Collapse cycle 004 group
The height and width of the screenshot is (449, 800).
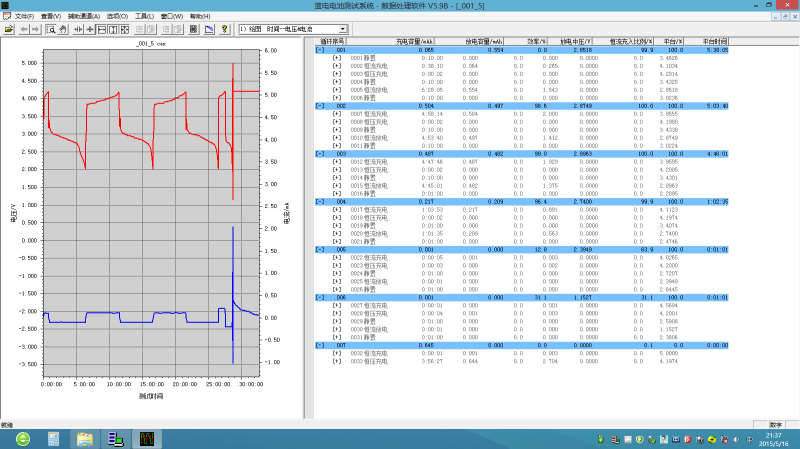(320, 201)
